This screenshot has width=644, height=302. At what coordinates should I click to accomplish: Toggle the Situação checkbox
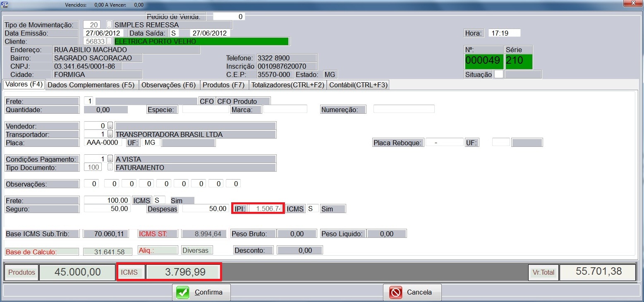(499, 74)
